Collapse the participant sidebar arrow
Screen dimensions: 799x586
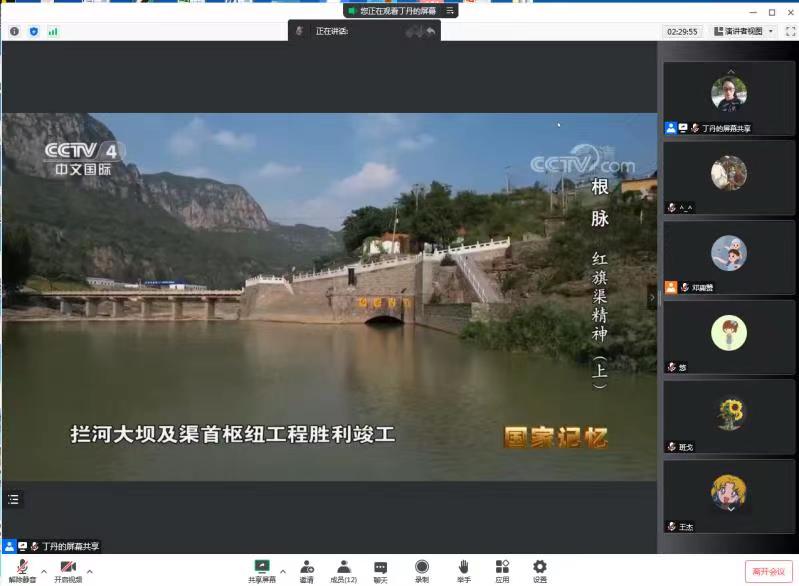click(652, 297)
